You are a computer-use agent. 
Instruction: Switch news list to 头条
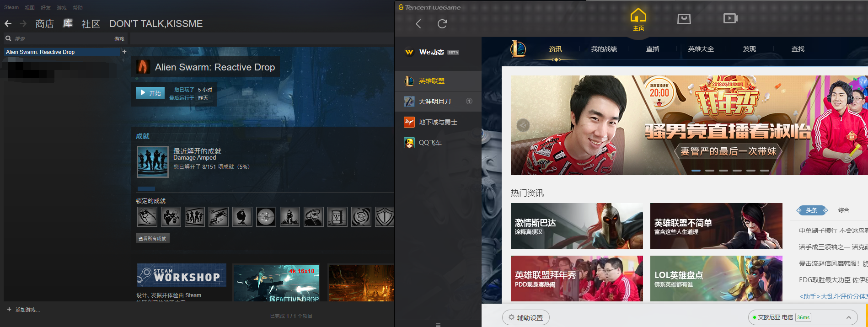tap(812, 210)
